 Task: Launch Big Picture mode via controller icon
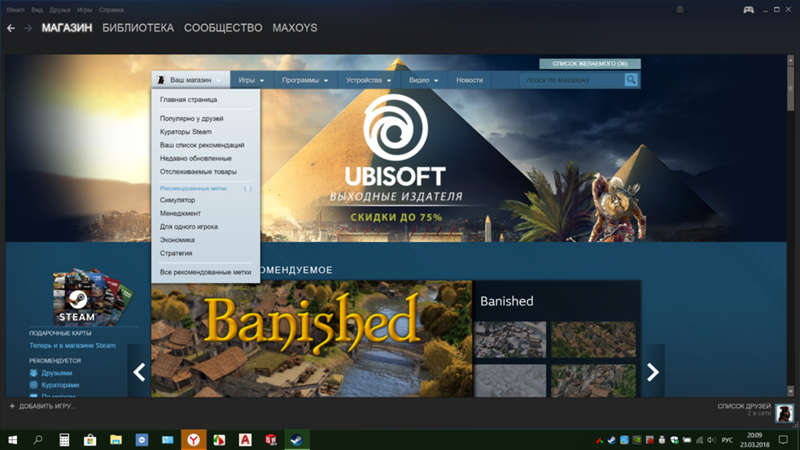(748, 10)
